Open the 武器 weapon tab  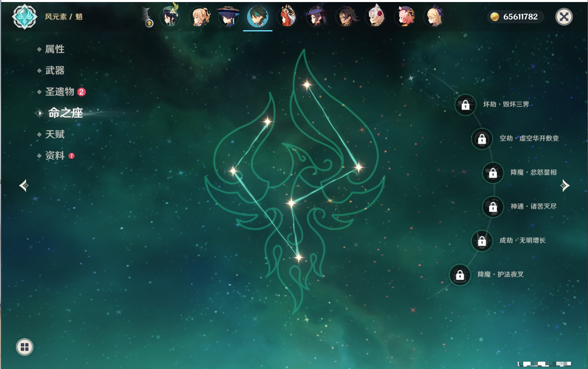tap(55, 71)
